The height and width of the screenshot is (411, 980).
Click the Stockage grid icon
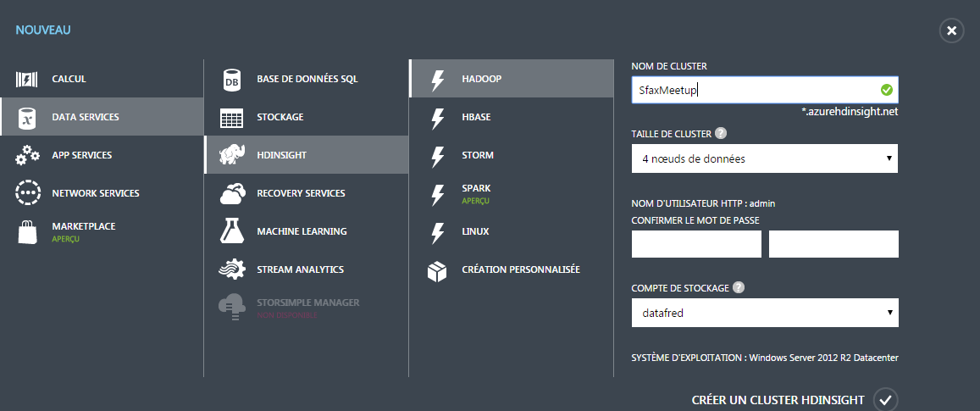point(231,118)
